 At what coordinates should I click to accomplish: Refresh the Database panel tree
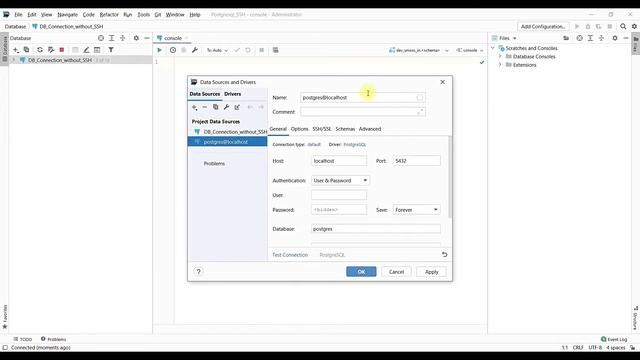pos(40,50)
